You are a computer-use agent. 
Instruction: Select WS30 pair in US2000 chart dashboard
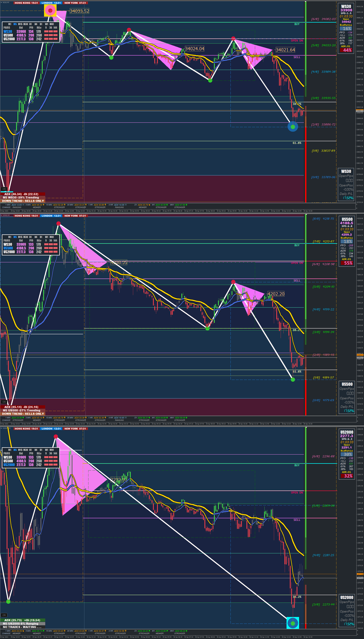click(8, 457)
